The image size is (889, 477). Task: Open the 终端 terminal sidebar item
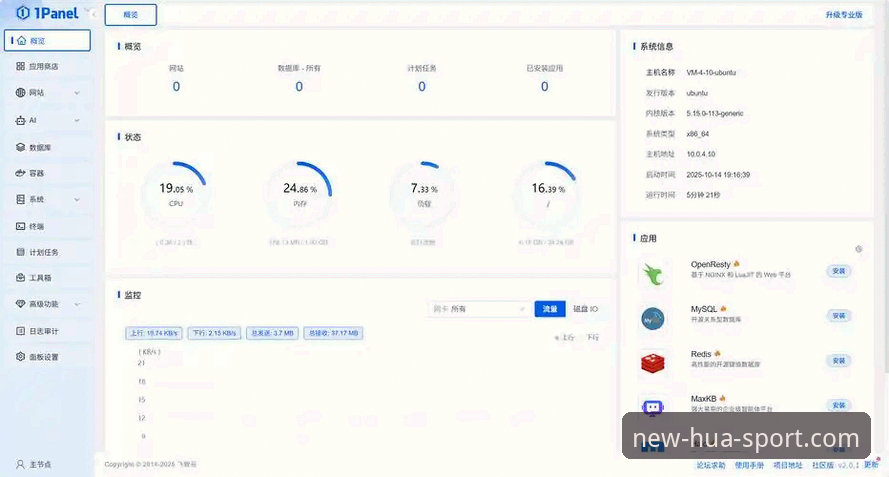tap(47, 226)
